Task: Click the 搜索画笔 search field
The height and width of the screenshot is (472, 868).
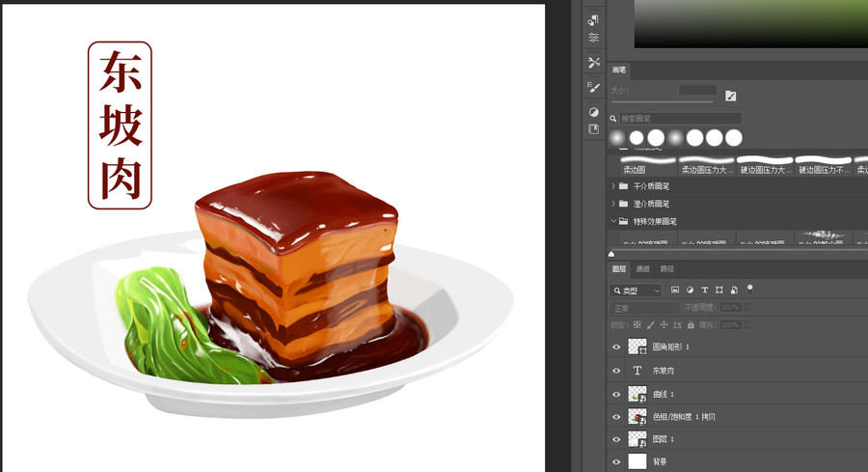Action: [680, 119]
